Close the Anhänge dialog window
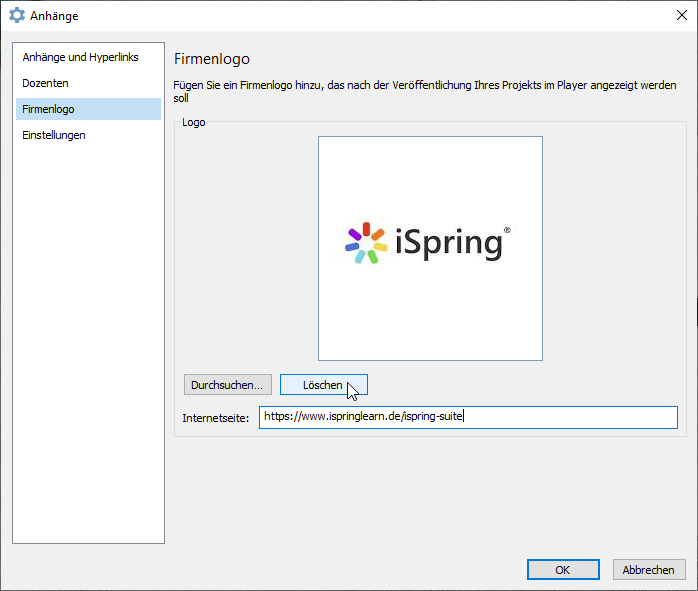698x591 pixels. (681, 15)
